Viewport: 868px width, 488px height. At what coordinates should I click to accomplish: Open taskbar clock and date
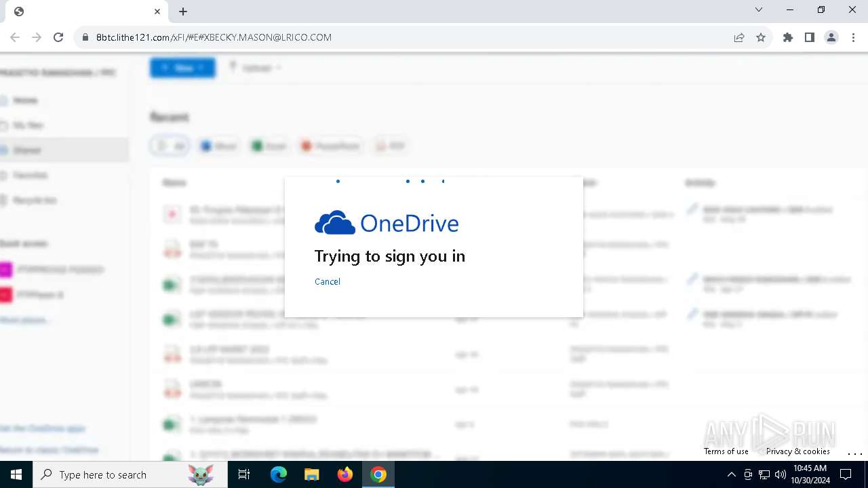tap(810, 474)
